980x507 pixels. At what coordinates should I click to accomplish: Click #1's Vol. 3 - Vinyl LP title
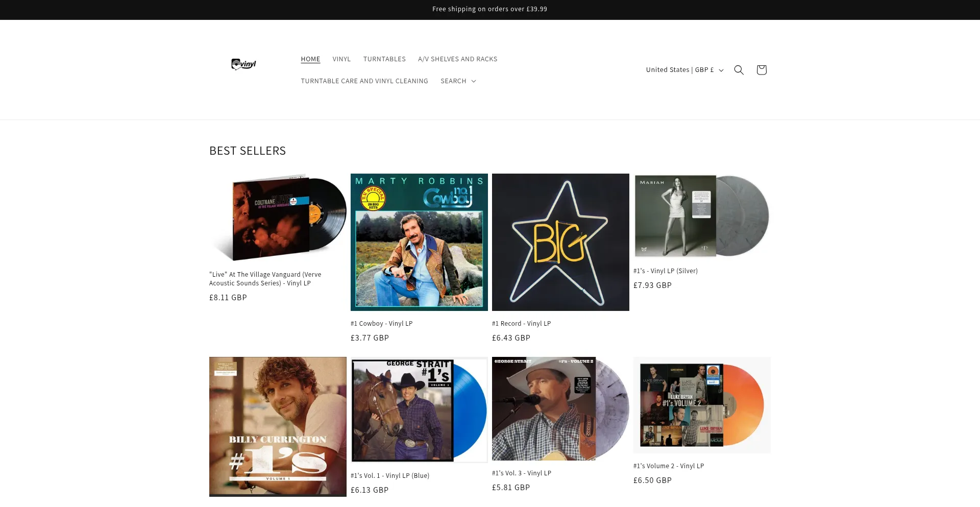pos(521,473)
